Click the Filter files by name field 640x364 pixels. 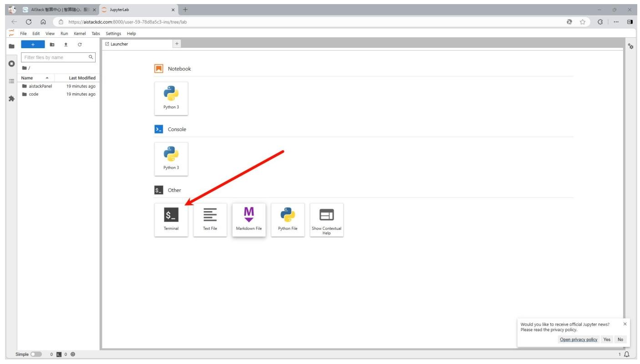(54, 57)
